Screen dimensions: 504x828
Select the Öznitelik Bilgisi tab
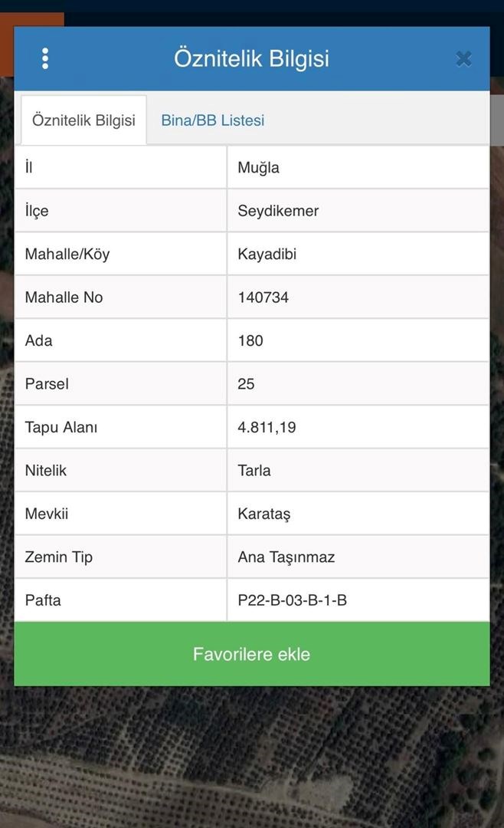(83, 120)
